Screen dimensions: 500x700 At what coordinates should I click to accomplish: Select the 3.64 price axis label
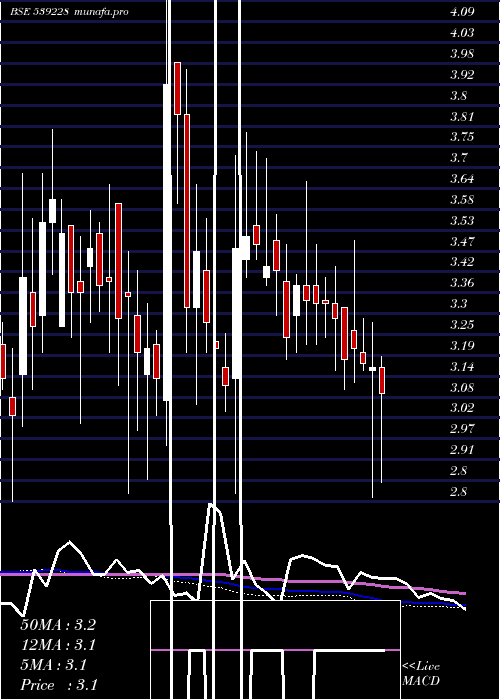coord(462,179)
